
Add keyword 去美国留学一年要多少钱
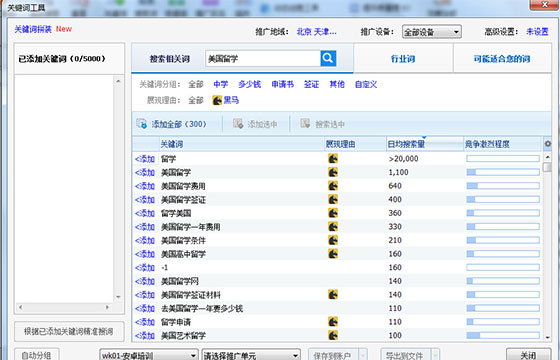[145, 308]
